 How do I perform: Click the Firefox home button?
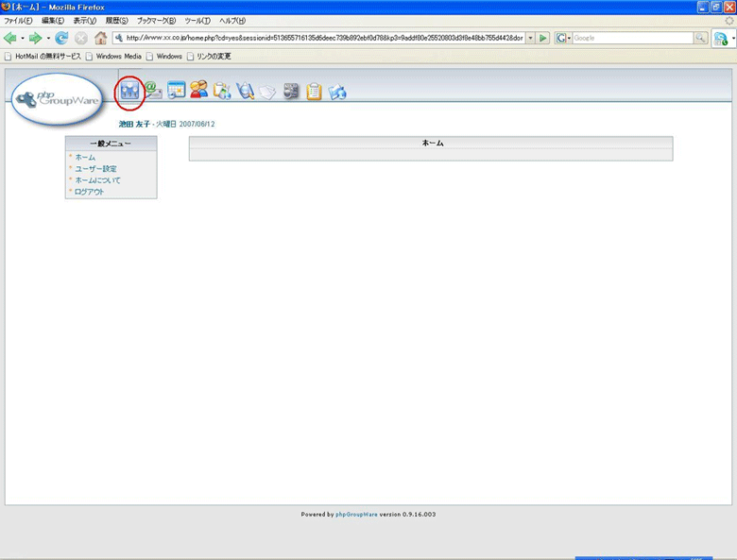[x=100, y=38]
